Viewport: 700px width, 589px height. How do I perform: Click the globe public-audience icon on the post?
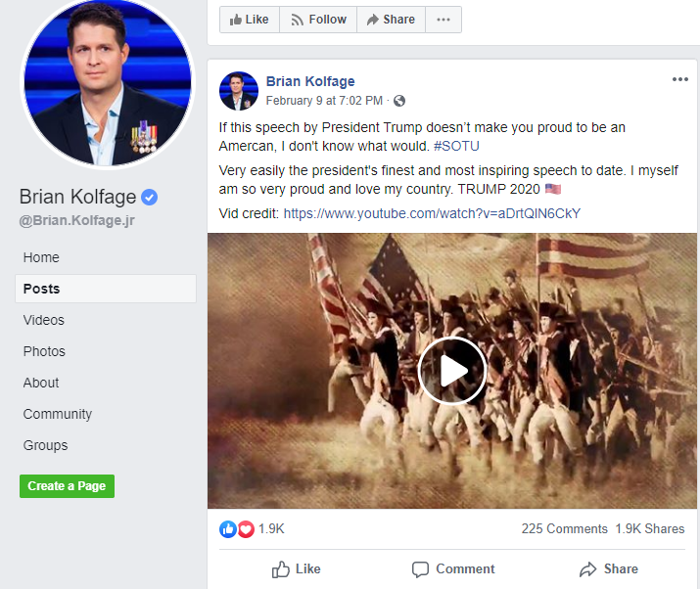pyautogui.click(x=399, y=100)
